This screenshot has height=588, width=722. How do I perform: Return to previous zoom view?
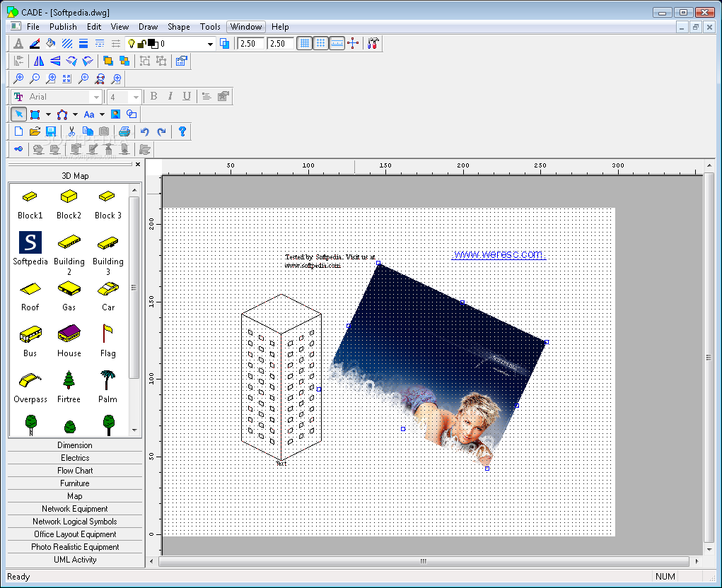83,78
